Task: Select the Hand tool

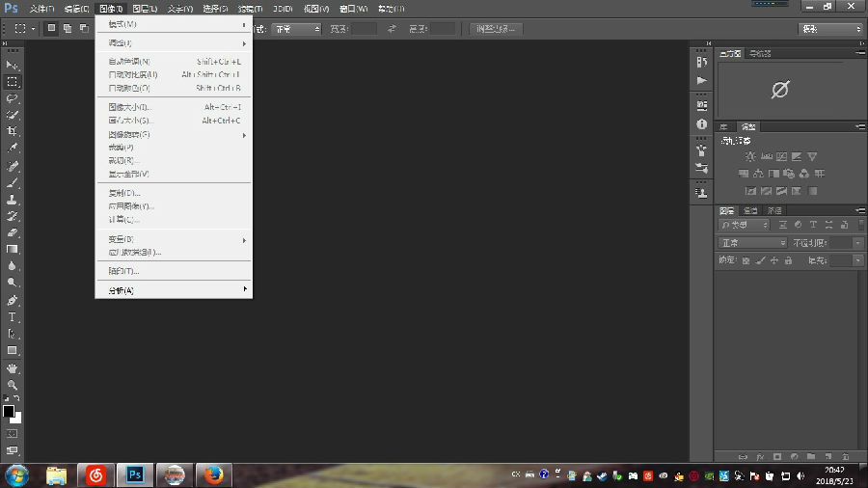Action: (13, 368)
